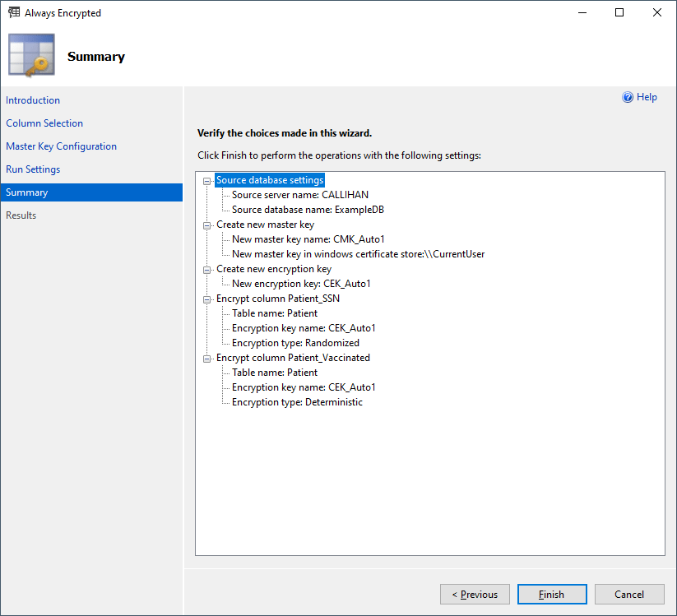The image size is (677, 616).
Task: Collapse the Source database settings node
Action: [207, 180]
